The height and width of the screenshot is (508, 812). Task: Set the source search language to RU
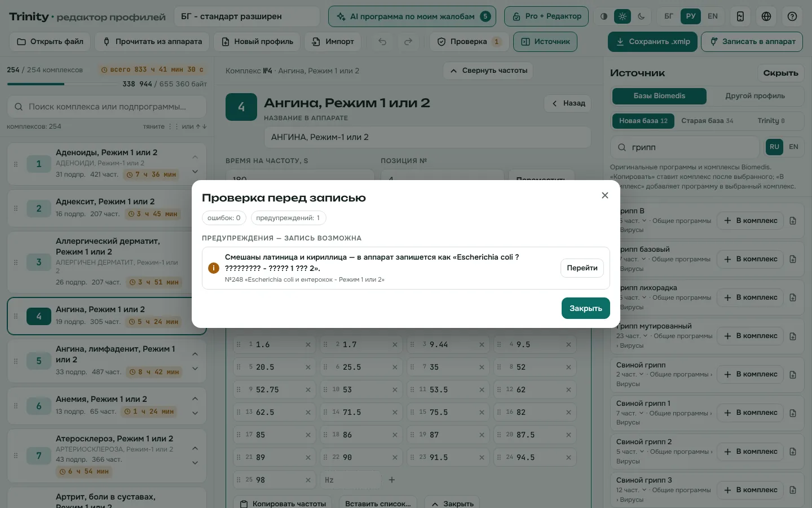pyautogui.click(x=774, y=147)
